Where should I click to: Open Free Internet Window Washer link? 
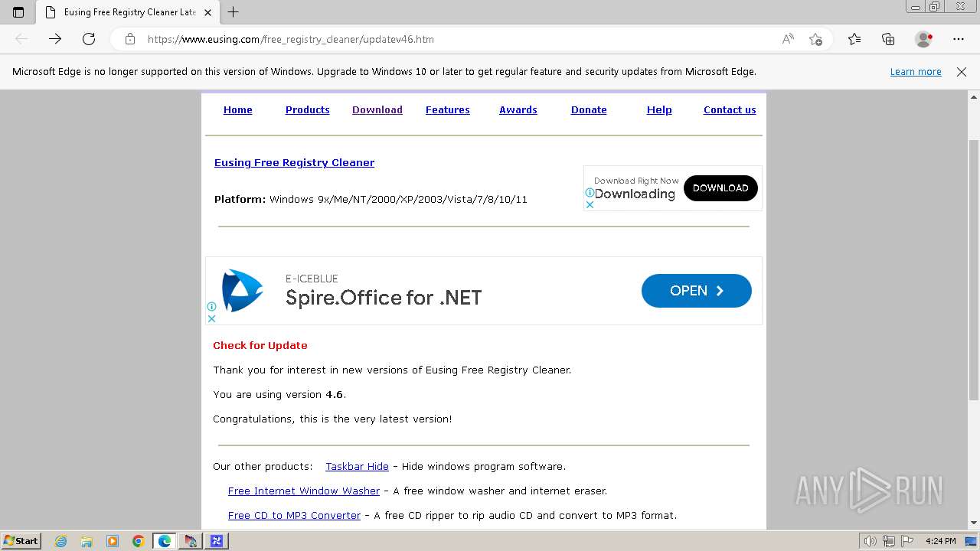[304, 491]
